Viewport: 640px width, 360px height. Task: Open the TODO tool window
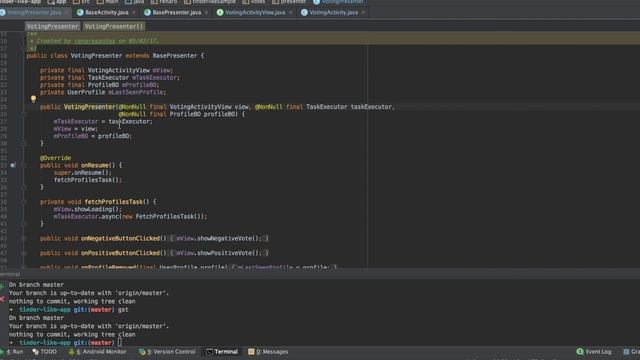pyautogui.click(x=45, y=351)
